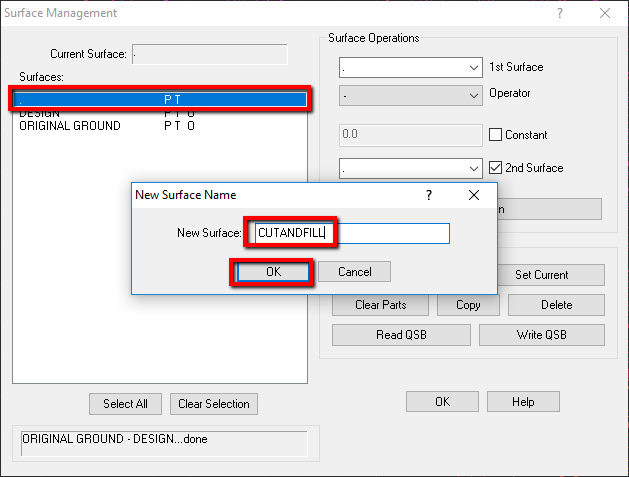629x477 pixels.
Task: Click the Read QSB button
Action: [x=403, y=335]
